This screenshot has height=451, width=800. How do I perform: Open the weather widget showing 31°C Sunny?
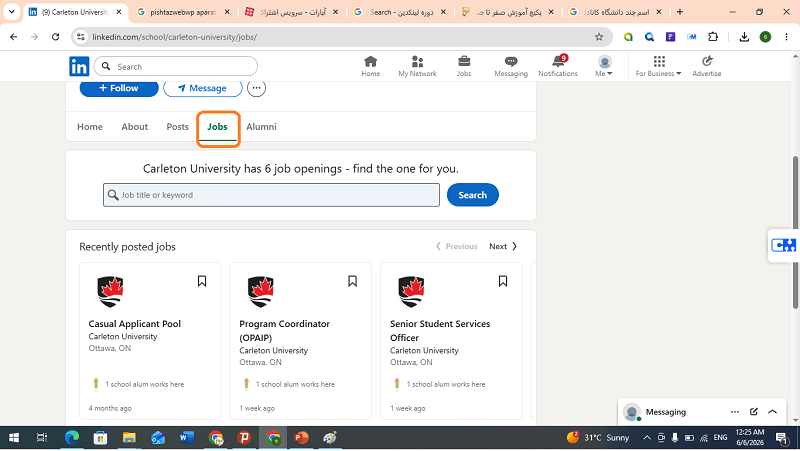pyautogui.click(x=597, y=438)
